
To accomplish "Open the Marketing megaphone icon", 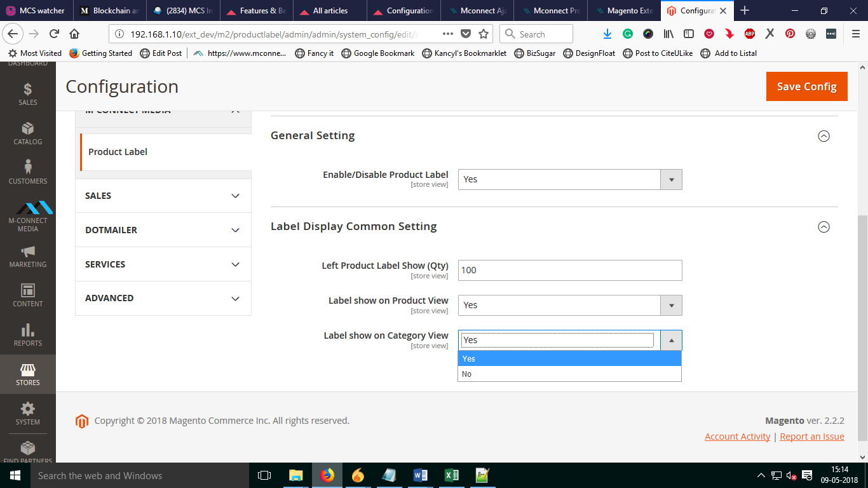I will click(x=27, y=255).
